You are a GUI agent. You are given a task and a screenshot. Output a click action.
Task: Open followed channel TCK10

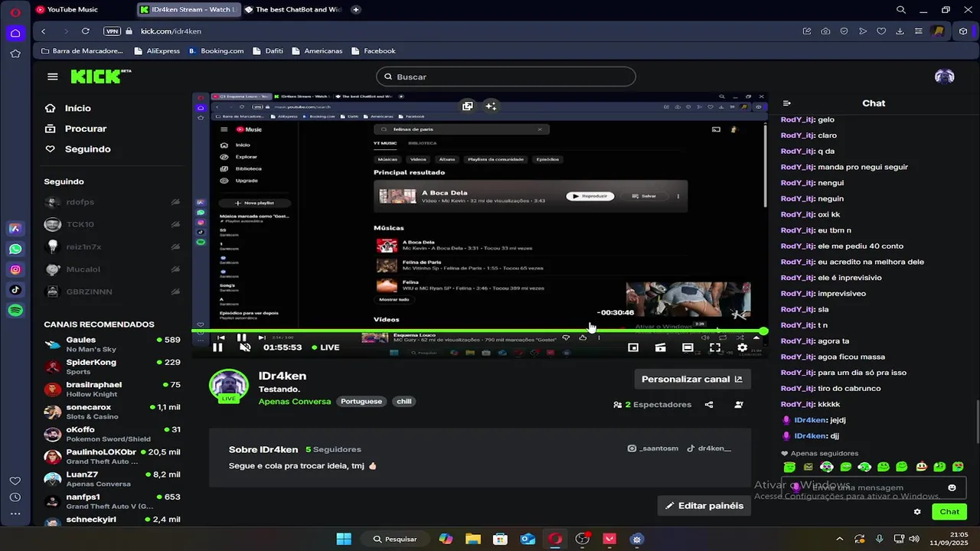[112, 224]
